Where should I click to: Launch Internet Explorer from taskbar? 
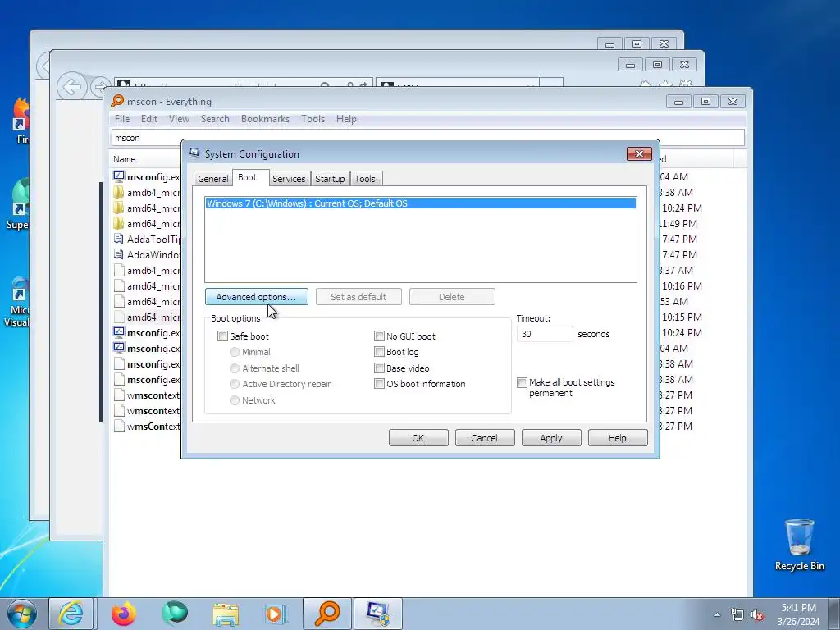(x=71, y=614)
